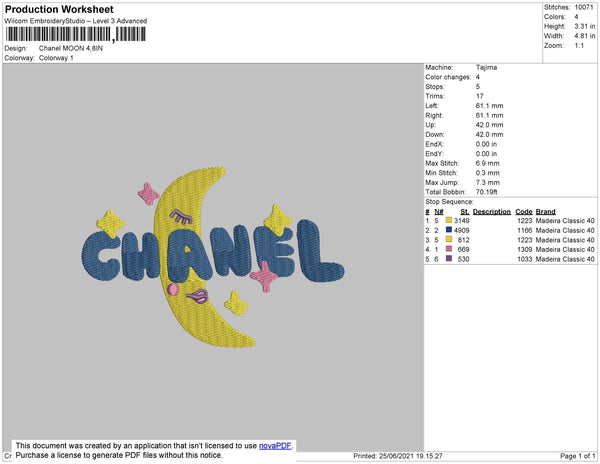Click the blue swatch next to 4909 stitches
600x464 pixels.
(x=449, y=230)
